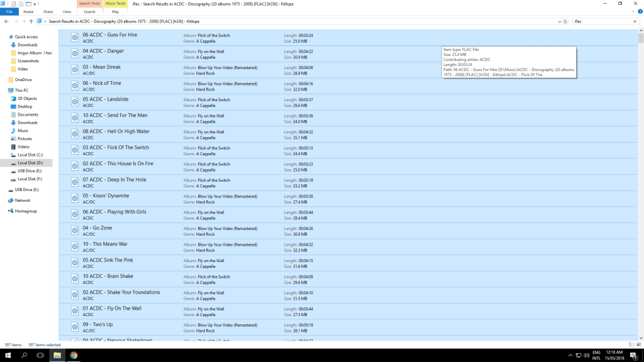Click the notification center icon in system tray
The image size is (644, 362).
point(634,356)
